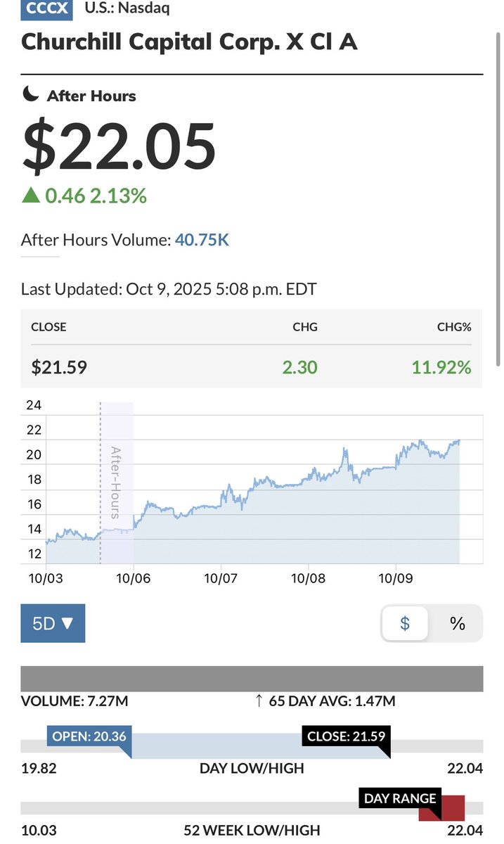Click the stock name Churchill Capital Corp. X Cl A
The height and width of the screenshot is (844, 504).
(190, 41)
